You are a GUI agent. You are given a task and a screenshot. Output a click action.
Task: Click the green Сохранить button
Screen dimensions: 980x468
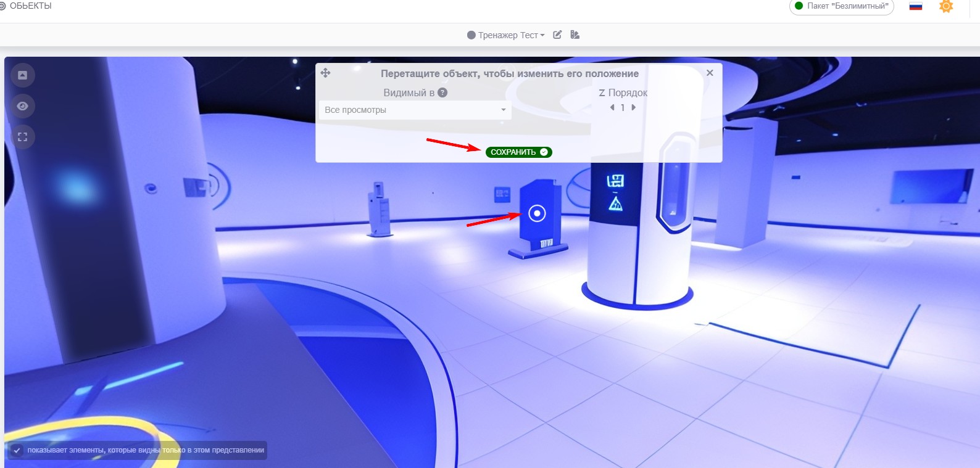518,152
